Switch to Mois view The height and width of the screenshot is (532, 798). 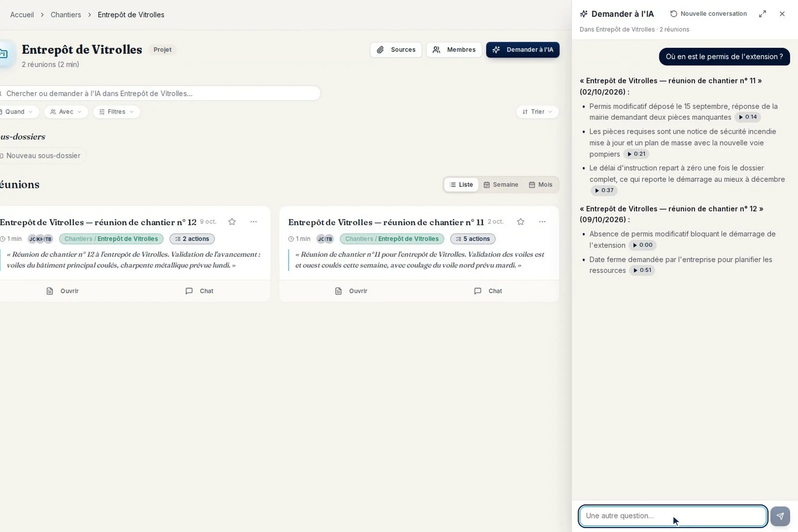541,184
